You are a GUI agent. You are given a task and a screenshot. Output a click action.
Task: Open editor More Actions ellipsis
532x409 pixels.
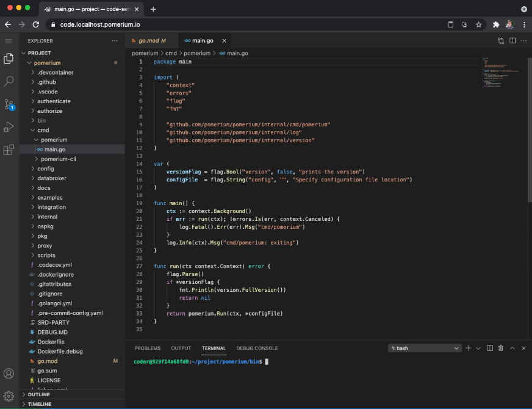(x=524, y=41)
